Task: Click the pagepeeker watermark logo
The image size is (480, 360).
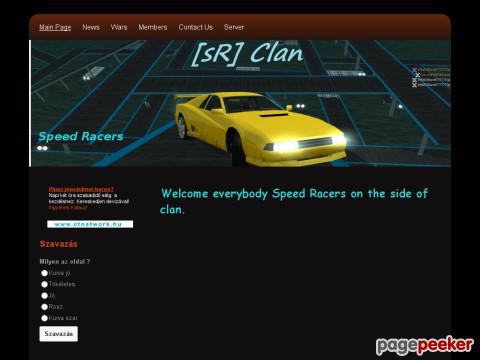Action: coord(425,345)
